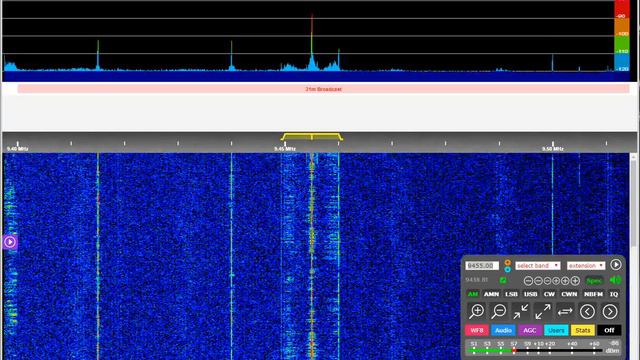Viewport: 640px width, 360px height.
Task: Select IQ mode
Action: 613,294
